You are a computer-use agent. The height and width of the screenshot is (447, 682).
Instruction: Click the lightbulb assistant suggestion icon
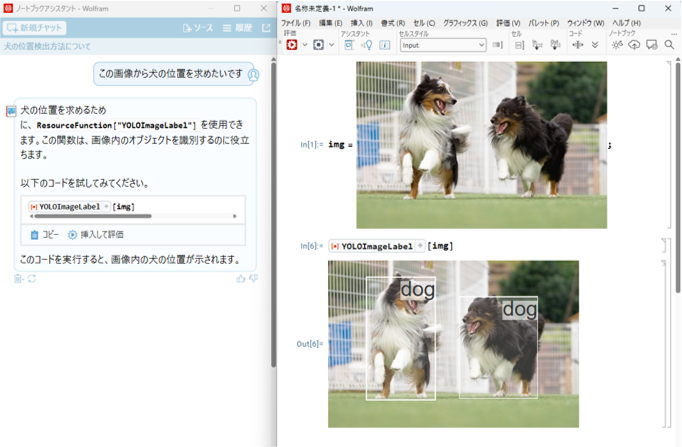click(x=366, y=45)
